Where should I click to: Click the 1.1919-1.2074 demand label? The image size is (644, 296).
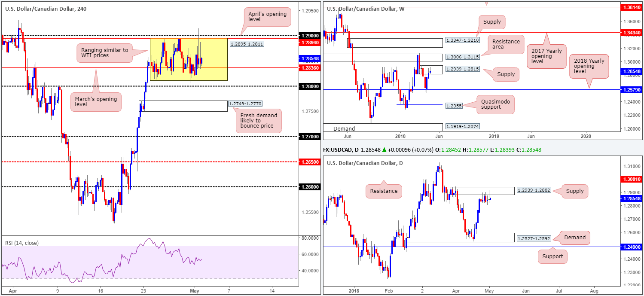(462, 126)
